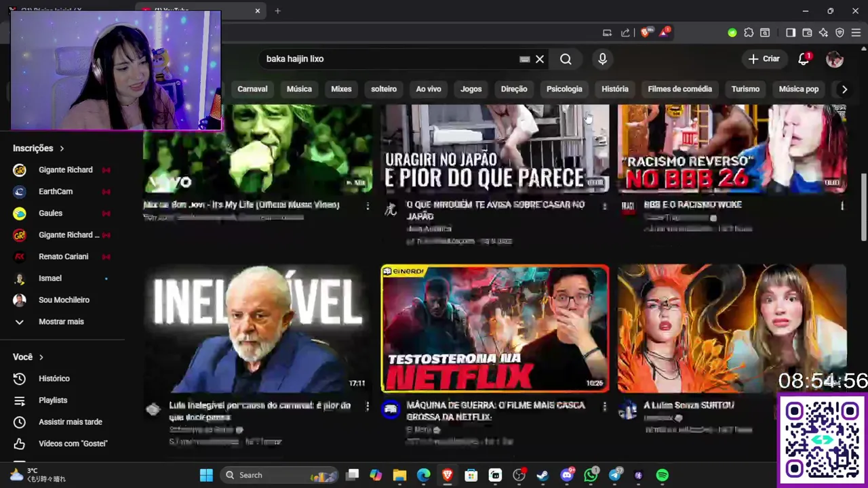This screenshot has width=868, height=488.
Task: Show more filter chips with right arrow
Action: [x=844, y=89]
